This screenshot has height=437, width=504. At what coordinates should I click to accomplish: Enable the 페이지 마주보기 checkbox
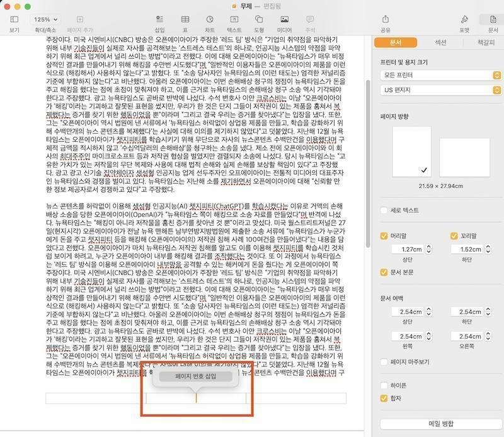(384, 362)
